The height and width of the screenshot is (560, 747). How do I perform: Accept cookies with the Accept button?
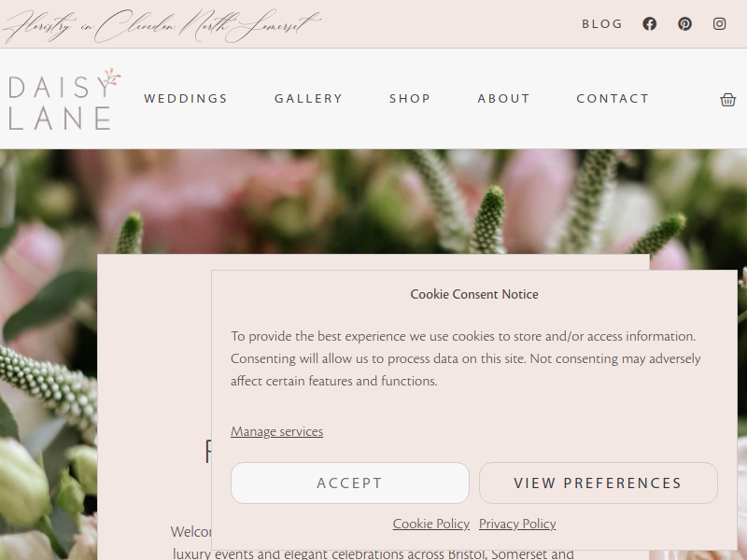tap(350, 483)
